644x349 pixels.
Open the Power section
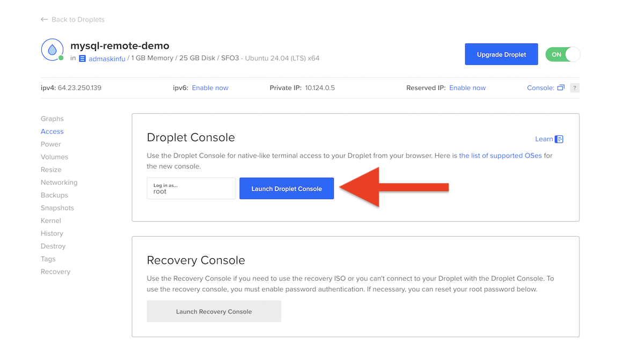click(x=51, y=144)
